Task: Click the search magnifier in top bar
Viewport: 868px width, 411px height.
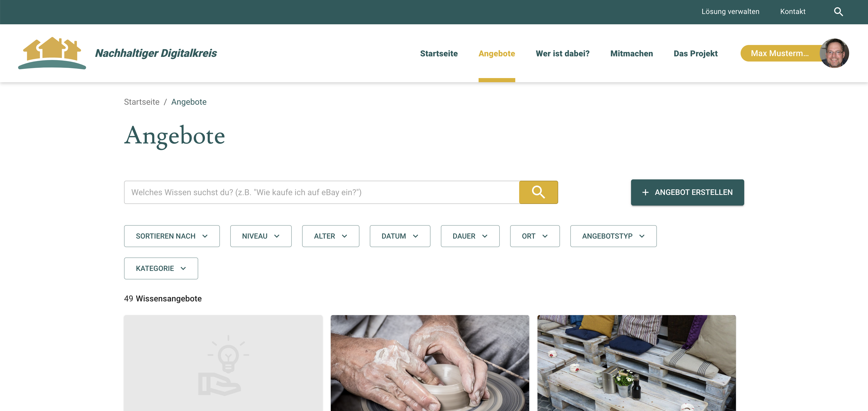Action: coord(838,12)
